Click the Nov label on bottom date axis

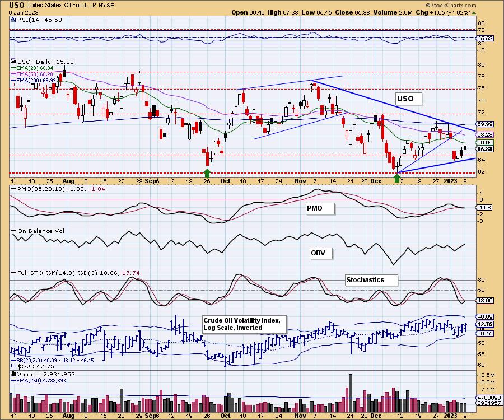point(300,416)
